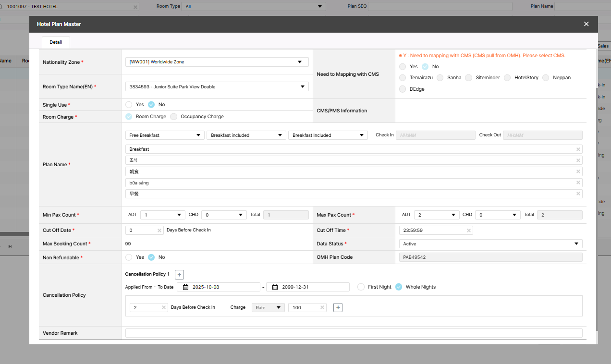
Task: Clear the Breakfast plan name with X icon
Action: [x=578, y=149]
